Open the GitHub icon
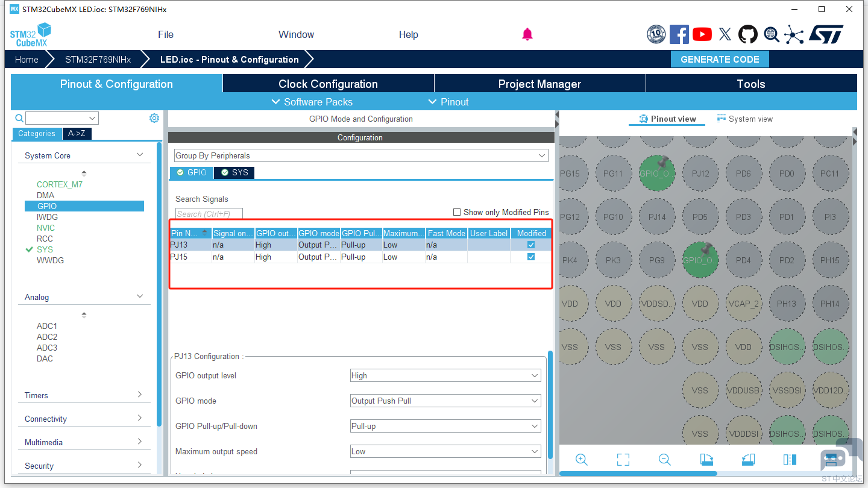Image resolution: width=868 pixels, height=488 pixels. 748,34
